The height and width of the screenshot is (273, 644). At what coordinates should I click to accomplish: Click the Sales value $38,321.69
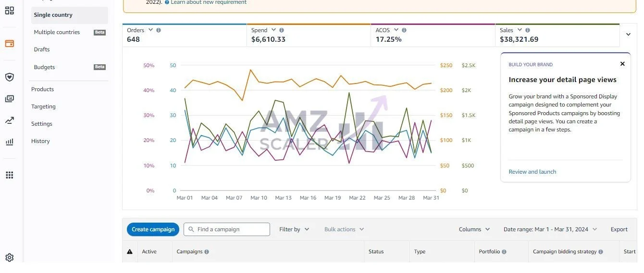point(519,39)
